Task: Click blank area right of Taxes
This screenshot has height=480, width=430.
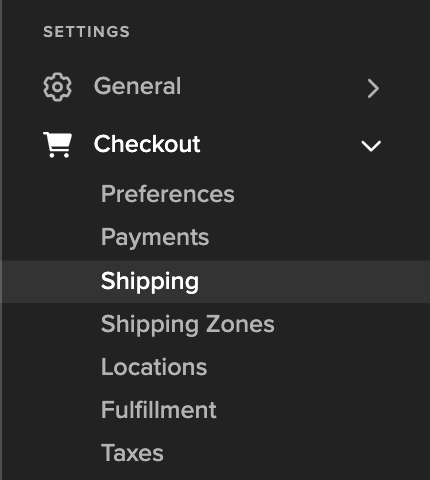Action: coord(297,453)
